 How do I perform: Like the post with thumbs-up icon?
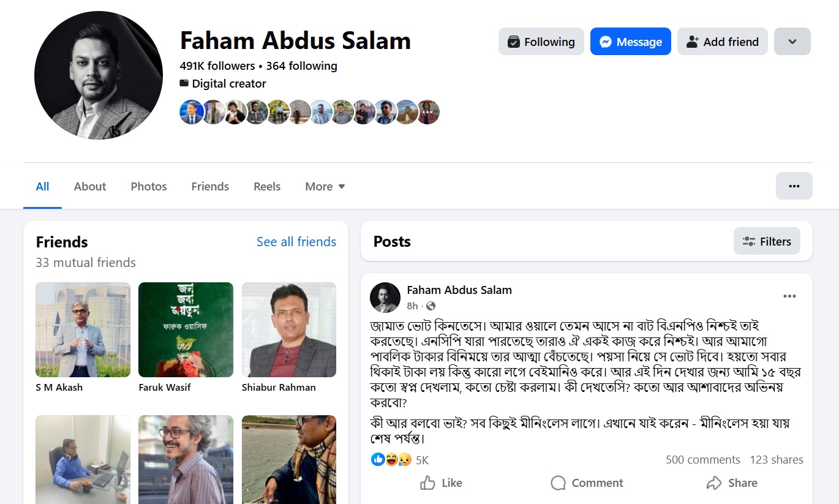click(x=428, y=483)
